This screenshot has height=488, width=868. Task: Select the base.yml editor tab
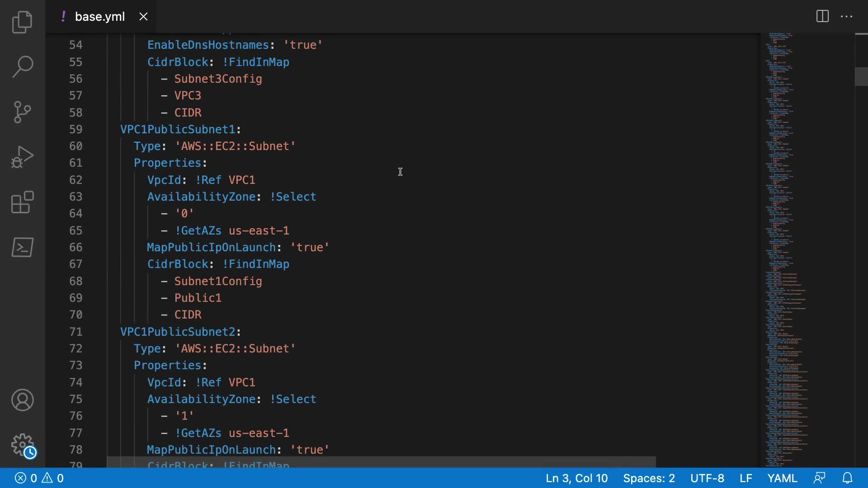pyautogui.click(x=99, y=17)
